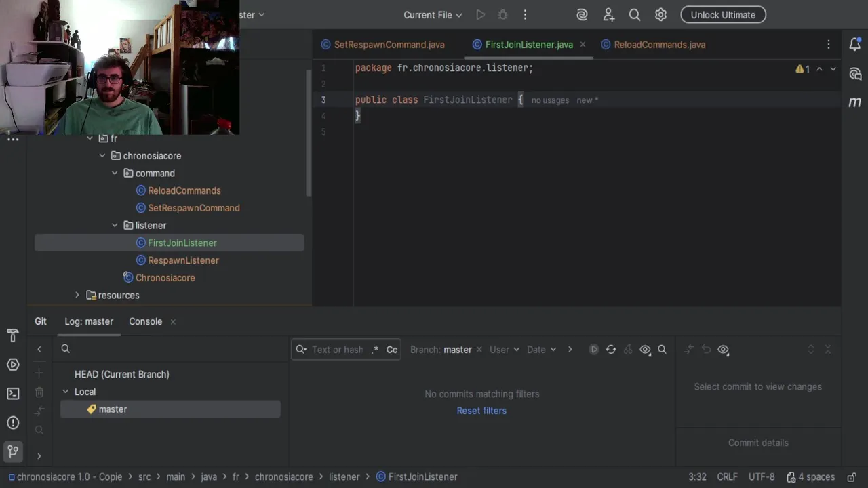Open the User filter dropdown in Git log
This screenshot has height=488, width=868.
(505, 350)
